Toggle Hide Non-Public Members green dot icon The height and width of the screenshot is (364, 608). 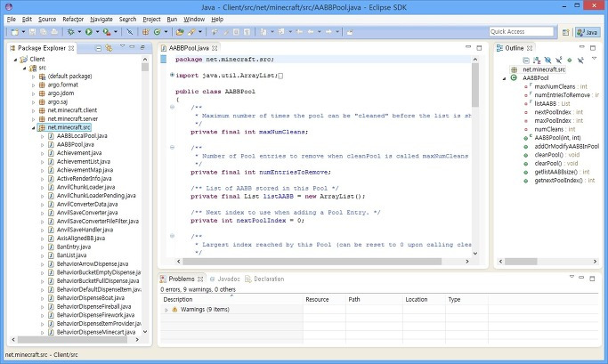(x=569, y=61)
